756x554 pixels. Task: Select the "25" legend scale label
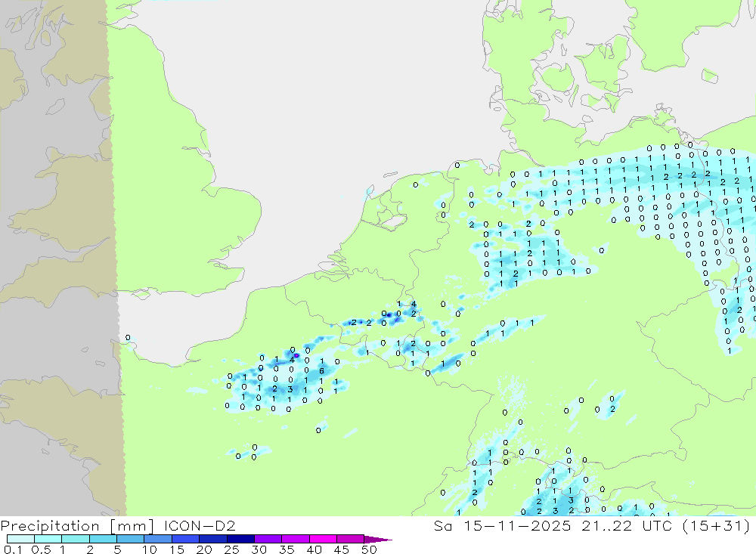232,549
